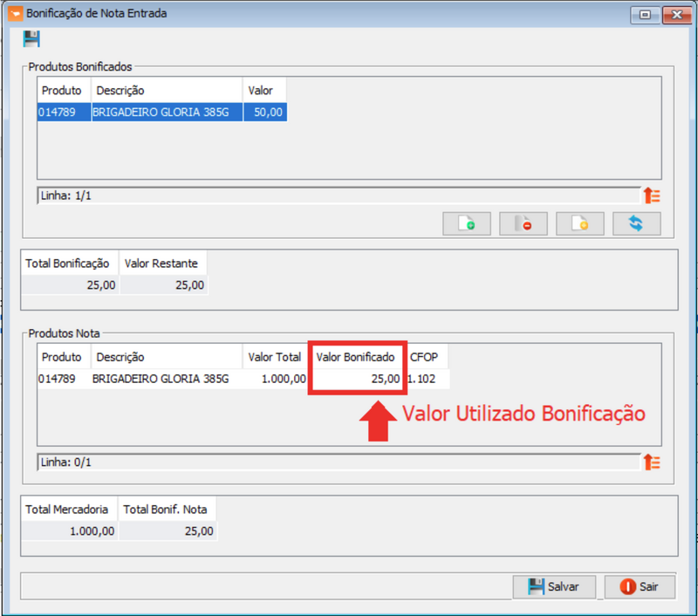
Task: Click the window title bar app icon
Action: [14, 14]
